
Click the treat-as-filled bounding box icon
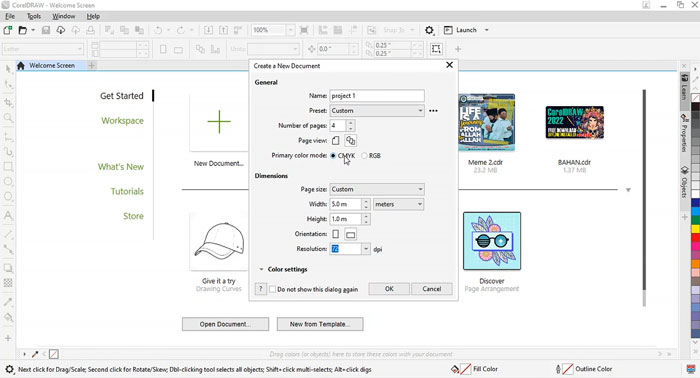pos(436,49)
